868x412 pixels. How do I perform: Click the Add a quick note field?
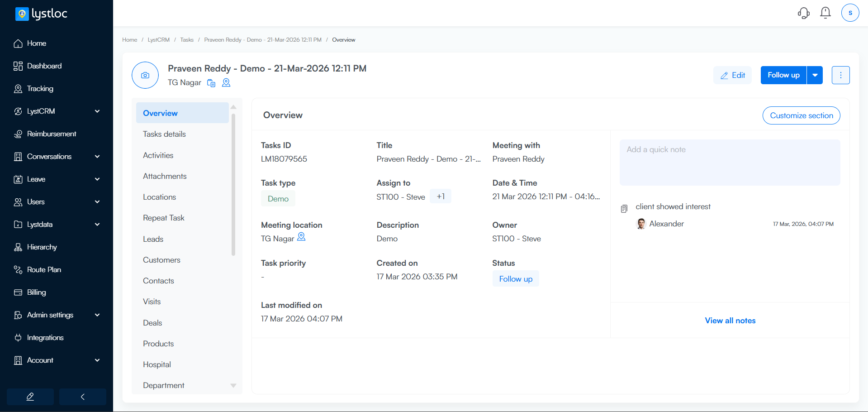tap(730, 162)
